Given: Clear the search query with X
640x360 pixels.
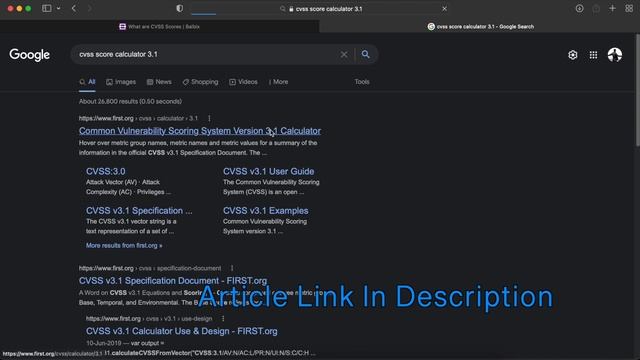Looking at the screenshot, I should pyautogui.click(x=344, y=54).
